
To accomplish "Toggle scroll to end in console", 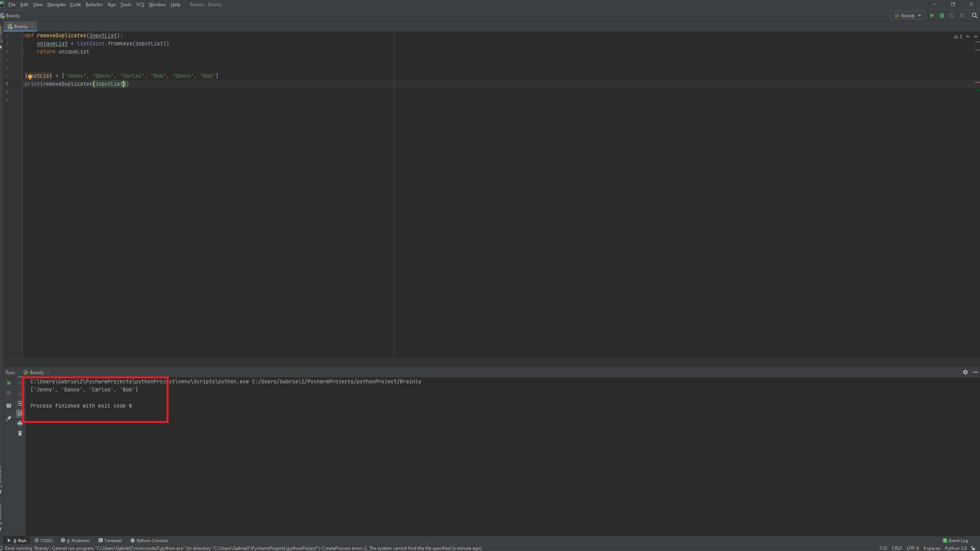I will pyautogui.click(x=20, y=413).
